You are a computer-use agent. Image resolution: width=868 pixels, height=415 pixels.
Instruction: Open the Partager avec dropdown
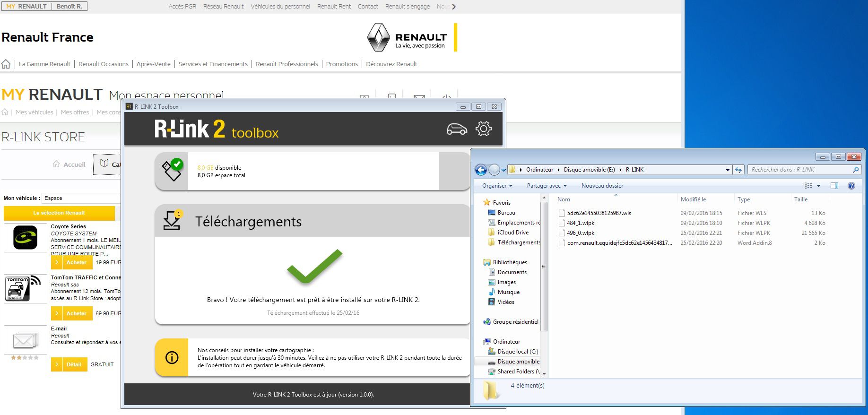click(x=547, y=186)
